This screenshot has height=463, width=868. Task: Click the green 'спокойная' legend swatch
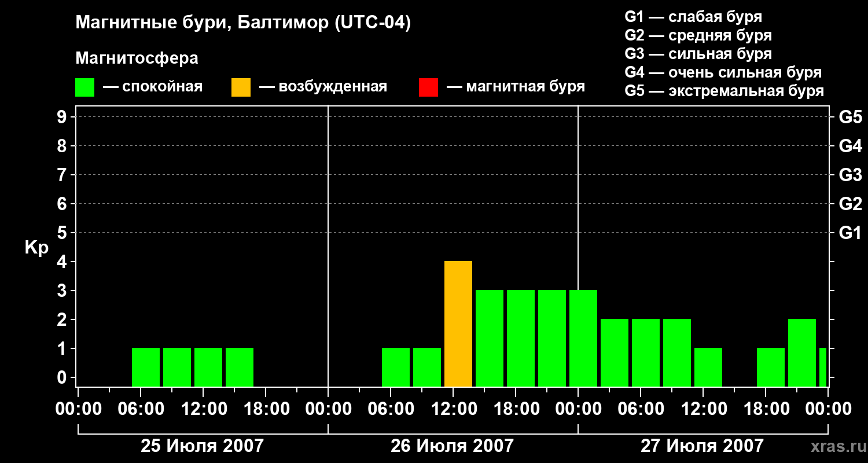pyautogui.click(x=84, y=87)
